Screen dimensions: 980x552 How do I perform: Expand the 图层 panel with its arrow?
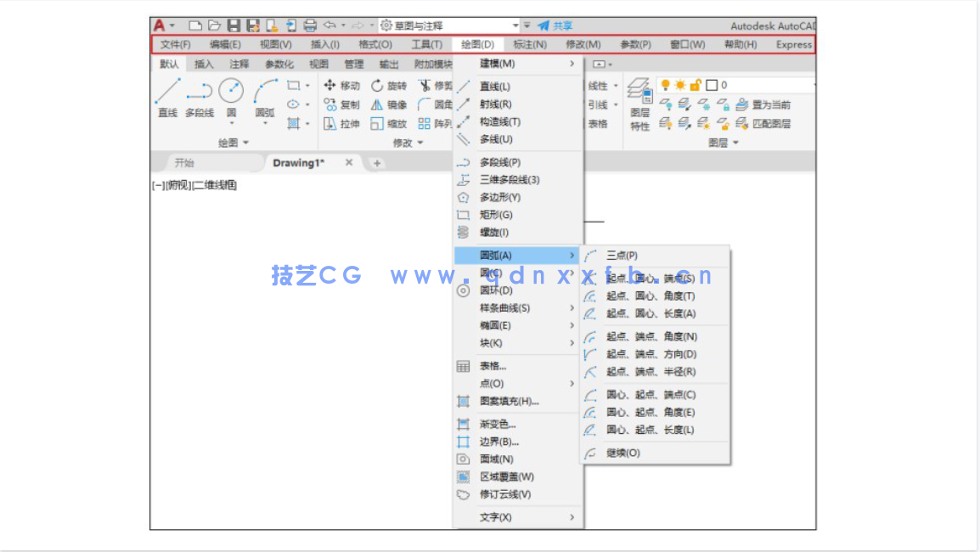735,142
